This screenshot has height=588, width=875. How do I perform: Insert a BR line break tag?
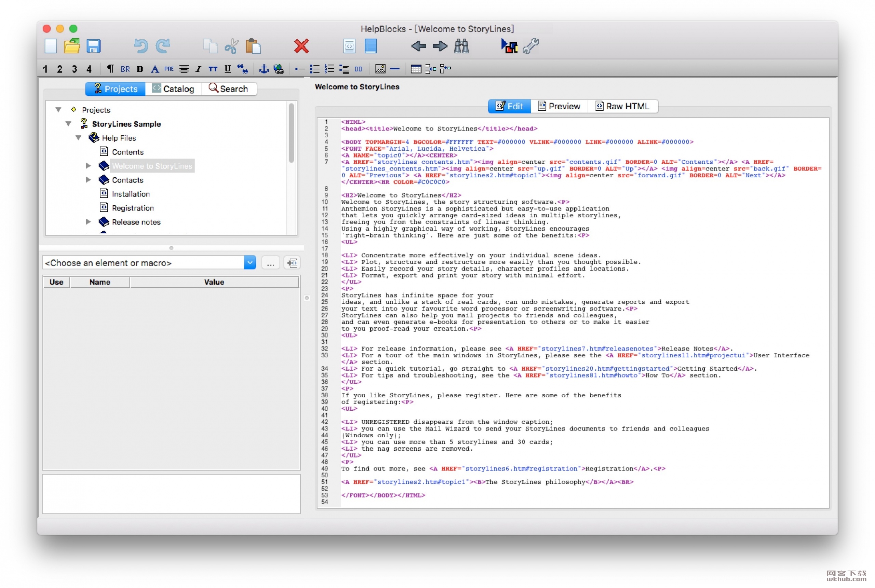(125, 69)
